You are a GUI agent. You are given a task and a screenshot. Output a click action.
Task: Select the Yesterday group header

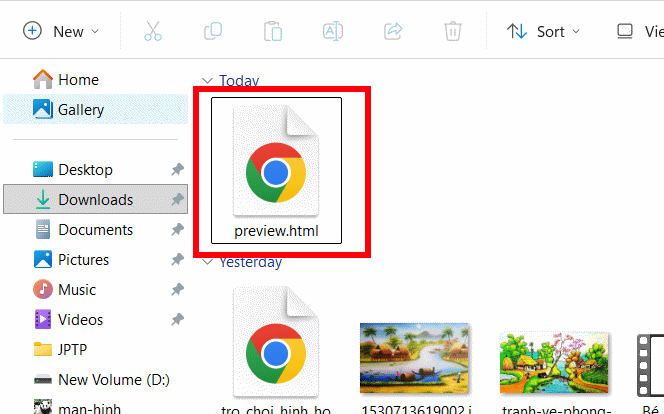[x=251, y=262]
